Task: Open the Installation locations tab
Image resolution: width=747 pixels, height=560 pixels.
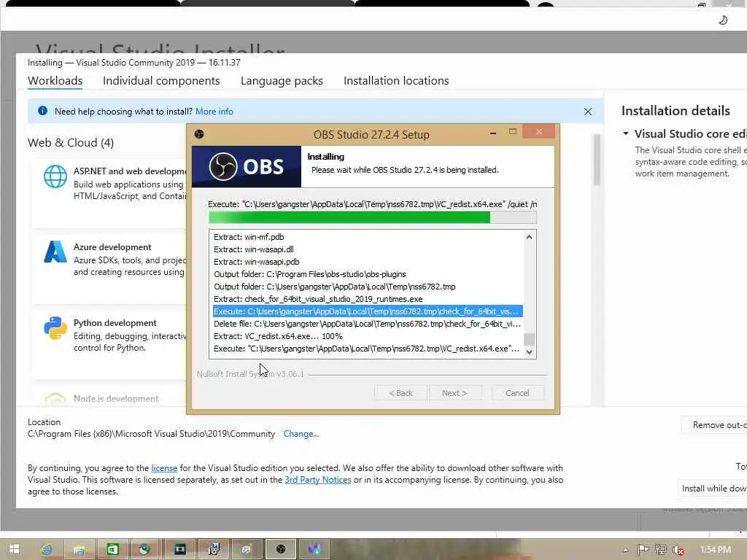Action: (396, 81)
